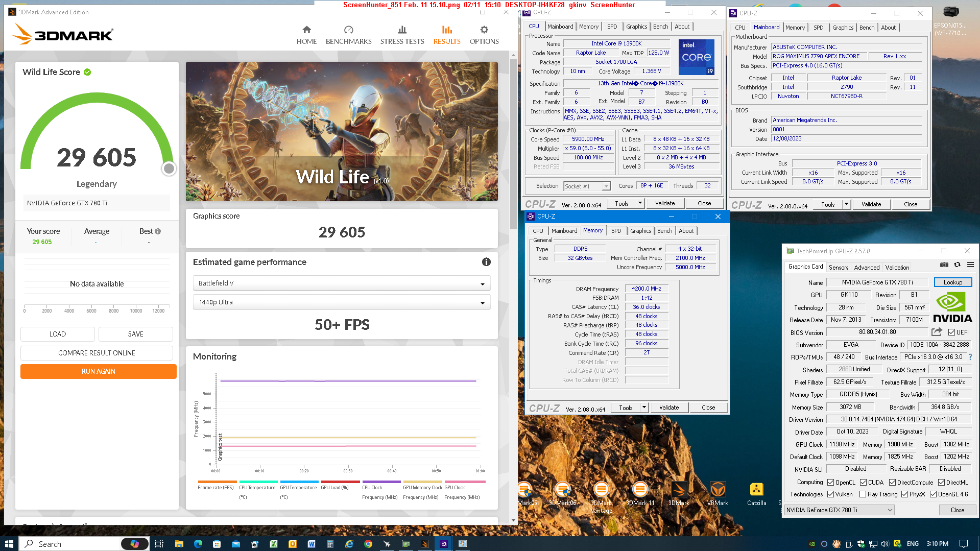Open the HOME section in 3DMark

tap(306, 35)
